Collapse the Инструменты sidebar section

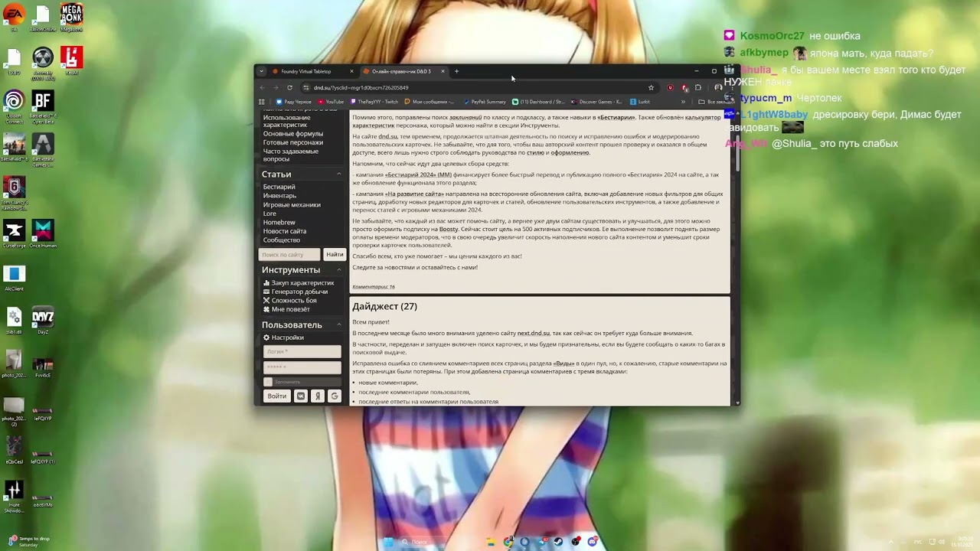339,270
